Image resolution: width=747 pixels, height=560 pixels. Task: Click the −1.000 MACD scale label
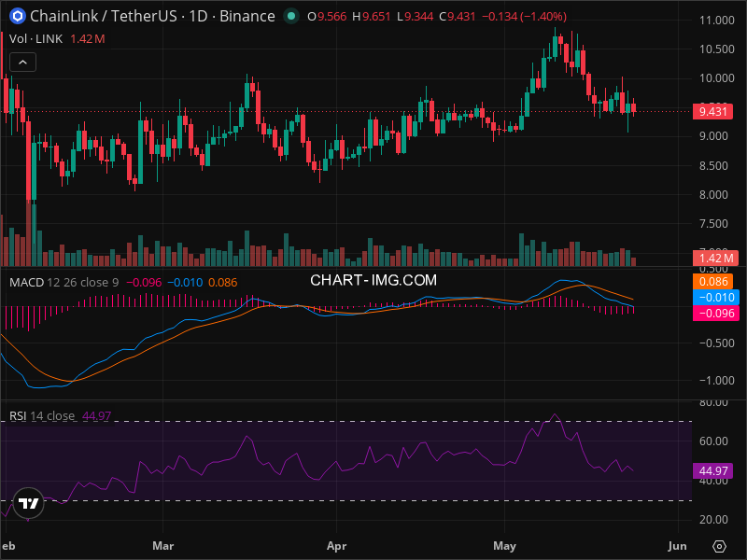point(716,381)
